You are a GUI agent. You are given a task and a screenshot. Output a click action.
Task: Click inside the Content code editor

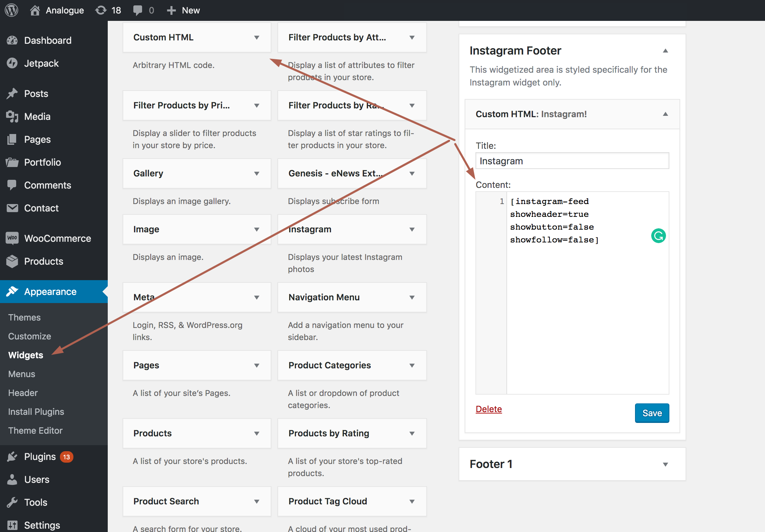point(588,293)
